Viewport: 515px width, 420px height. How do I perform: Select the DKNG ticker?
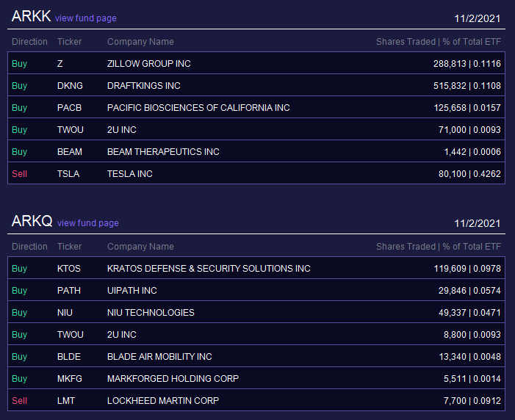pyautogui.click(x=70, y=86)
